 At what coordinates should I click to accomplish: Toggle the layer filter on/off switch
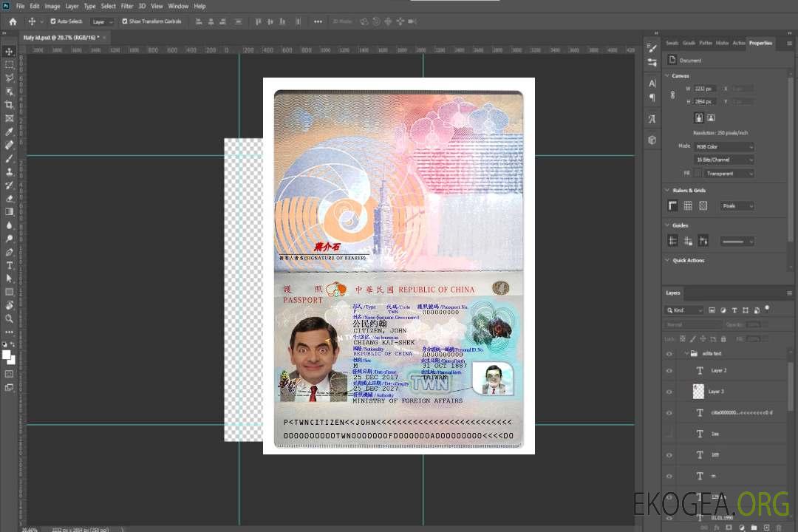[767, 309]
